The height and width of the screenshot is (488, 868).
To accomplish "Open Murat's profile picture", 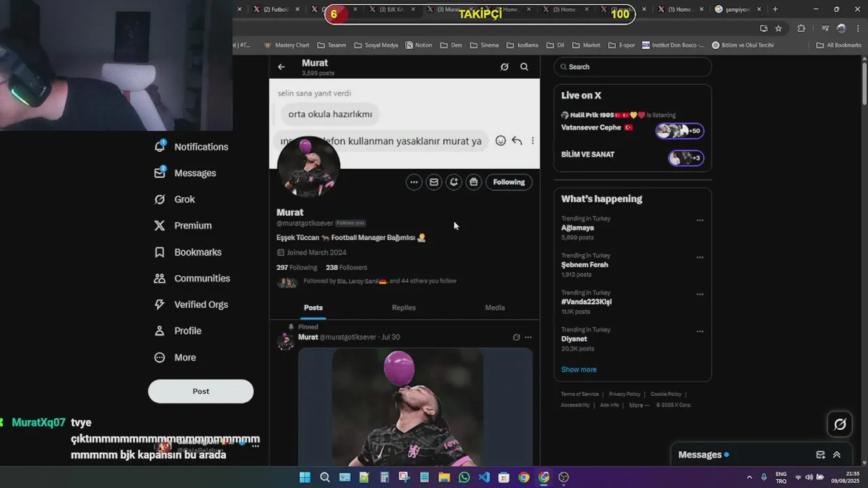I will 309,167.
